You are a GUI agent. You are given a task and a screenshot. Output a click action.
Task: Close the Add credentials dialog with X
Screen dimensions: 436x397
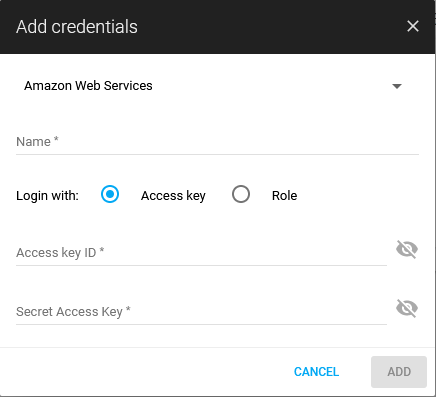click(x=413, y=26)
